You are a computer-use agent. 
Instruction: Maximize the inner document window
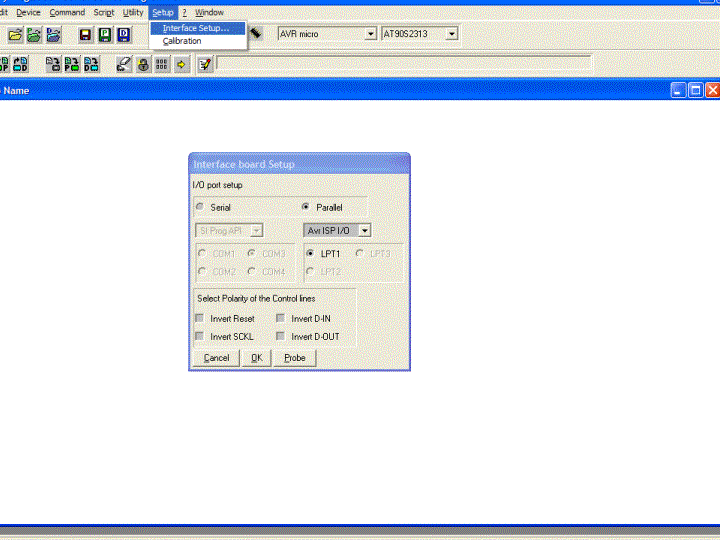pyautogui.click(x=696, y=90)
